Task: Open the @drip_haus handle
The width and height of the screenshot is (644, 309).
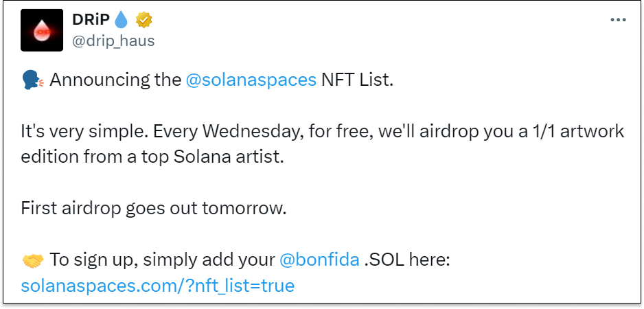Action: (x=113, y=41)
